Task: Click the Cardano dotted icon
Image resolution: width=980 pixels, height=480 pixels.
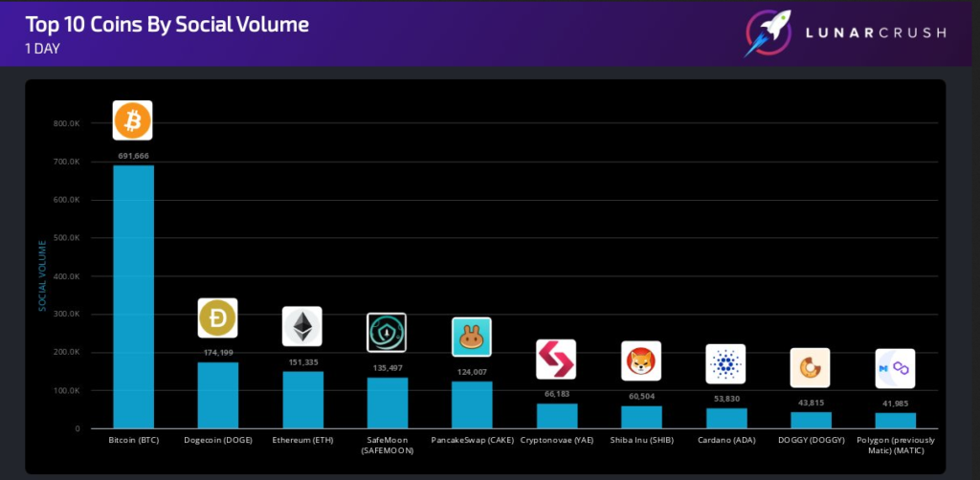Action: 725,363
